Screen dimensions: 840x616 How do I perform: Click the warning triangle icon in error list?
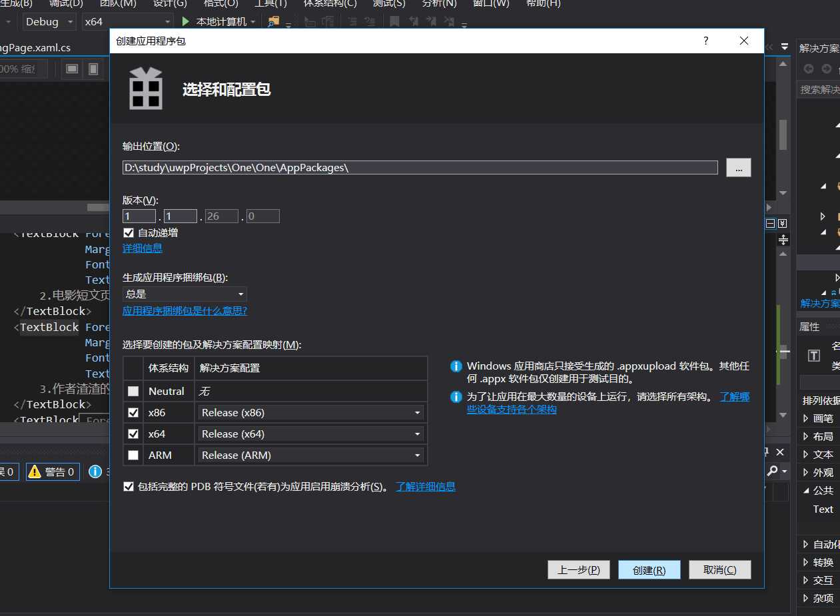tap(35, 472)
